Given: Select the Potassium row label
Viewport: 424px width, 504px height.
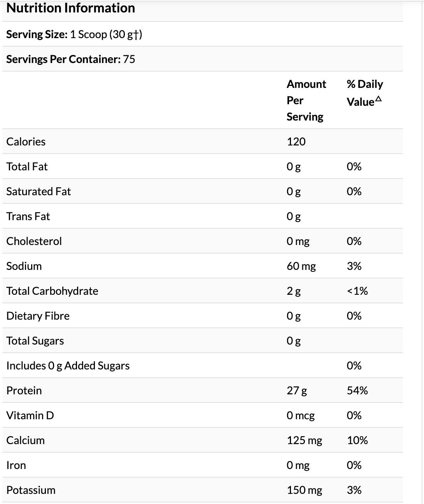Looking at the screenshot, I should (x=31, y=490).
